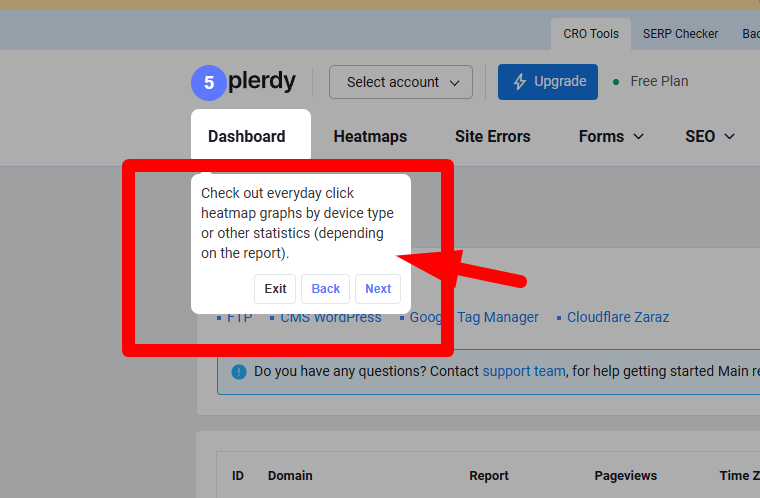The image size is (760, 498).
Task: Expand the Forms menu chevron
Action: (639, 137)
